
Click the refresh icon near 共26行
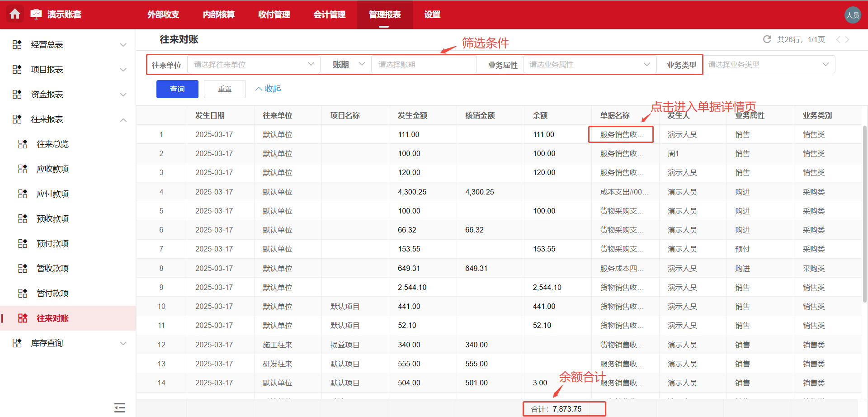click(767, 39)
